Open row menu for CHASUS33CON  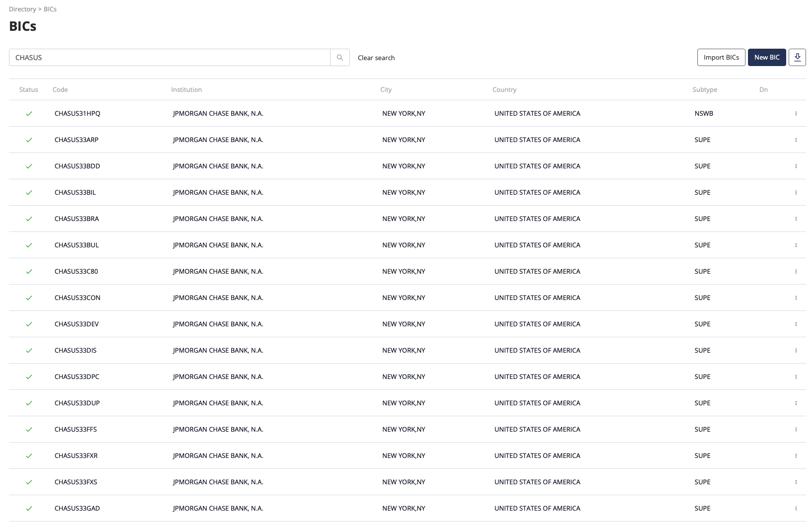(796, 298)
